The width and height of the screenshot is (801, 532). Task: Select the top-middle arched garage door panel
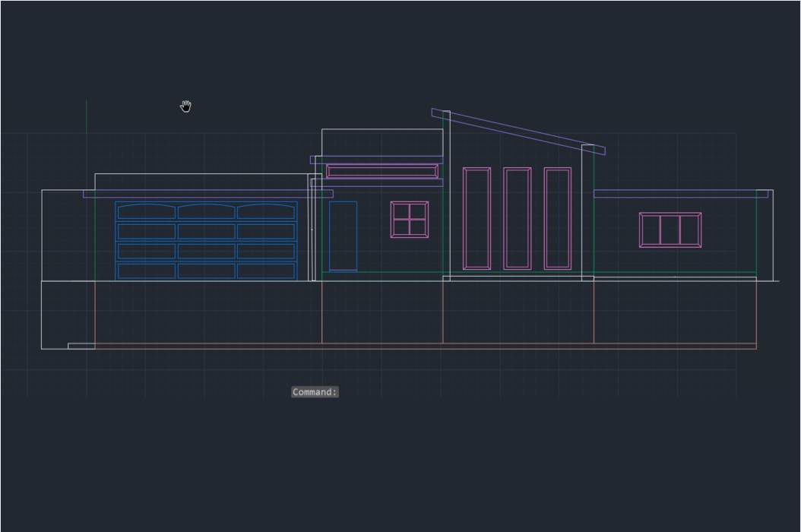coord(206,211)
